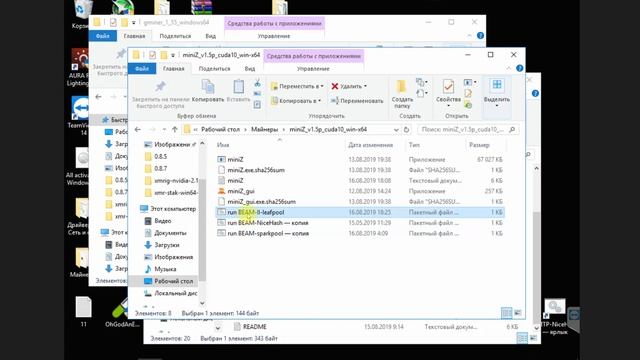Click the Cut scissors icon
Screen dimensions: 640x360
[x=257, y=83]
